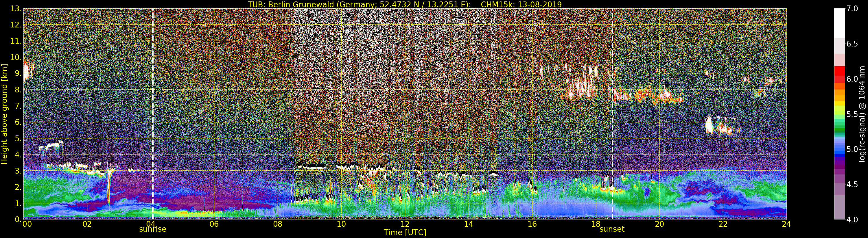The width and height of the screenshot is (868, 238).
Task: Click height-axis tick label "5."
Action: (x=18, y=138)
